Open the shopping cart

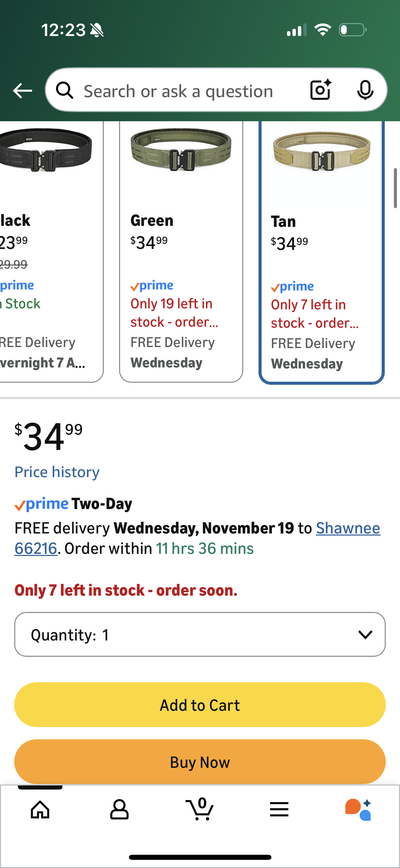(200, 809)
